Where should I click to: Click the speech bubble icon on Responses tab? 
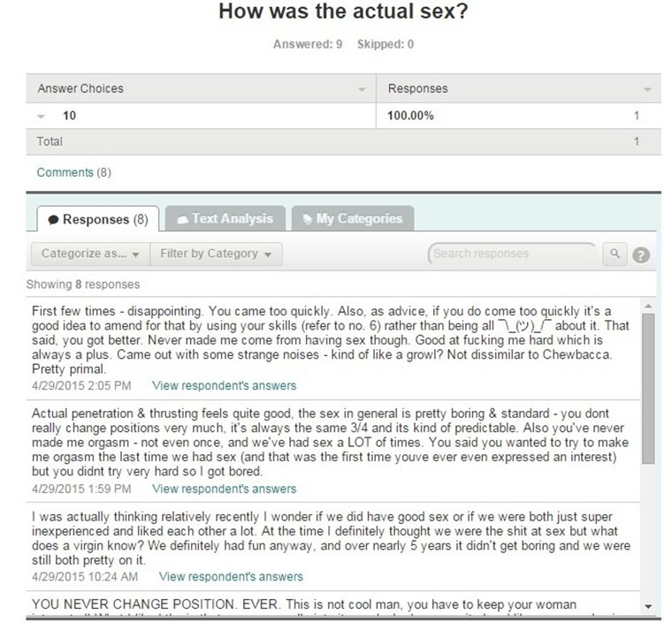click(53, 219)
